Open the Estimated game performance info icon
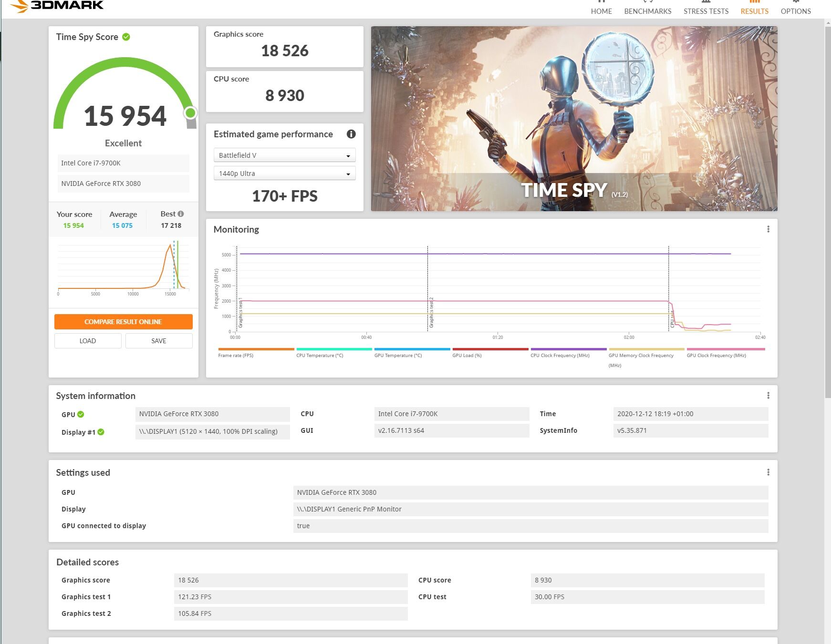The image size is (831, 644). 351,134
